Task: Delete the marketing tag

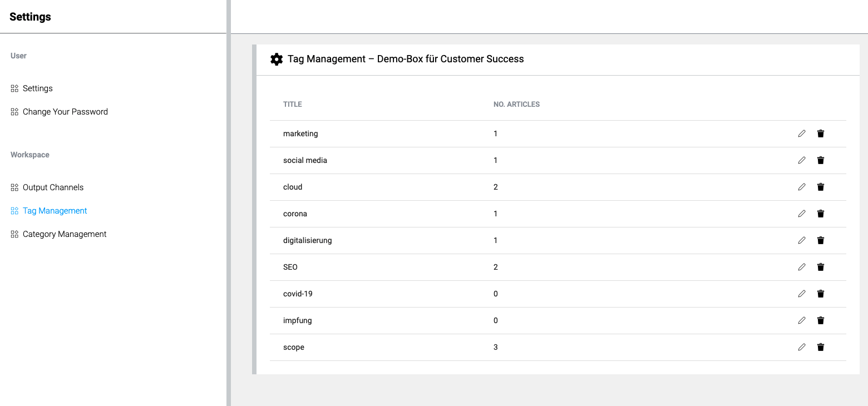Action: coord(820,133)
